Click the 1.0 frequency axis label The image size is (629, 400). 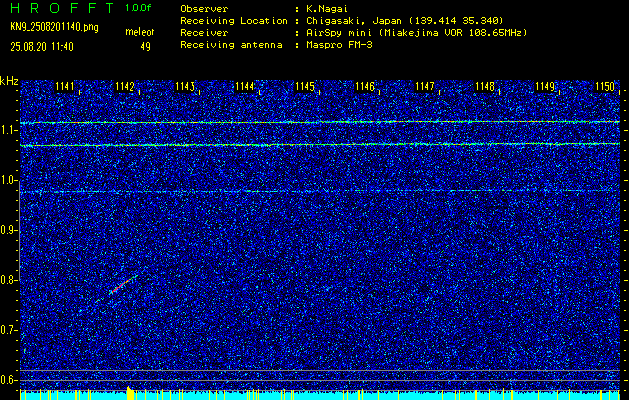coord(8,181)
